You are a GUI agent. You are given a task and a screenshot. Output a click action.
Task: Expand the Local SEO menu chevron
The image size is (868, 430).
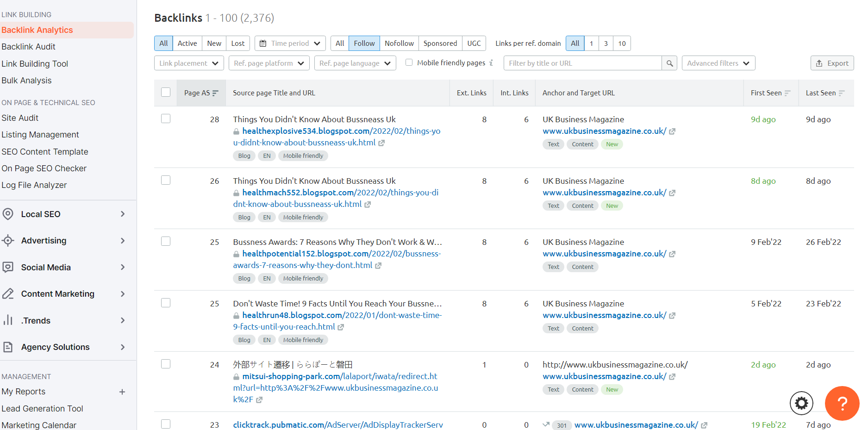click(123, 214)
